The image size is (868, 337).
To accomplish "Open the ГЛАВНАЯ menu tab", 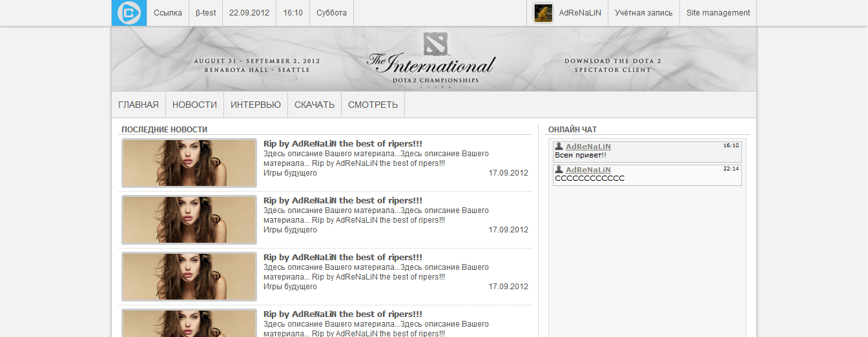I will point(138,105).
